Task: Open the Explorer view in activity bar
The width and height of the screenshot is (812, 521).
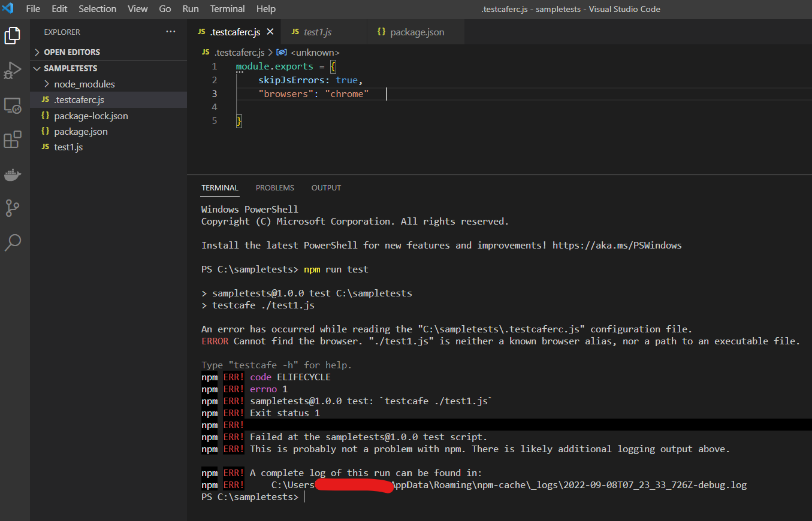Action: click(x=13, y=35)
